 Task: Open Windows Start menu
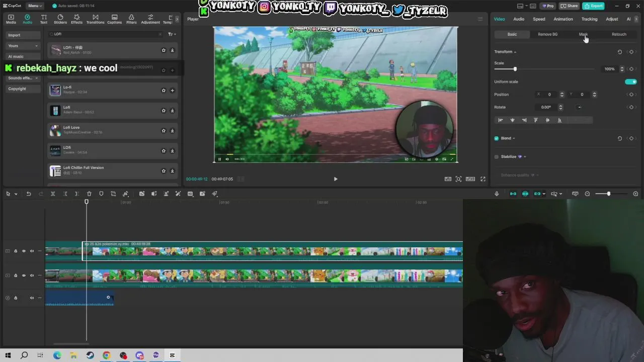coord(8,355)
